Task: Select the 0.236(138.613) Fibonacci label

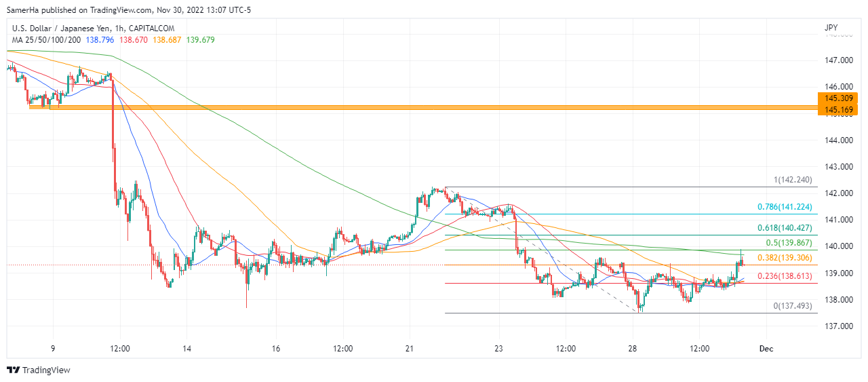Action: [786, 276]
